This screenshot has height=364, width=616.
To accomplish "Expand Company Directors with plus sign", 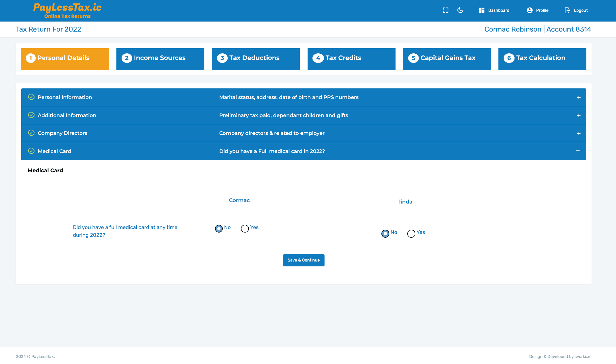I will 579,133.
